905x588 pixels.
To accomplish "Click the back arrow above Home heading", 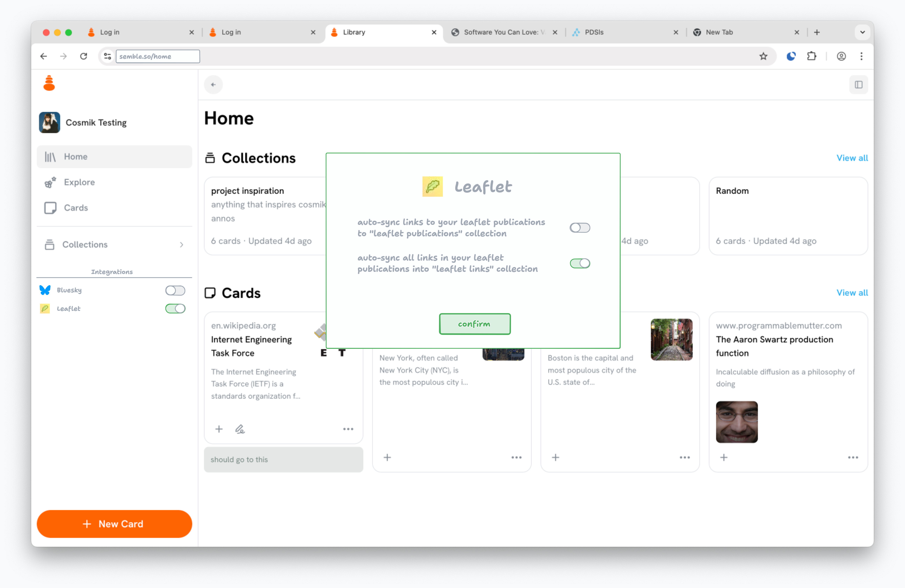I will click(x=213, y=84).
